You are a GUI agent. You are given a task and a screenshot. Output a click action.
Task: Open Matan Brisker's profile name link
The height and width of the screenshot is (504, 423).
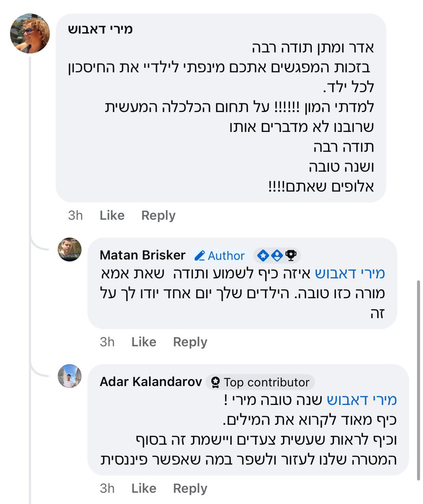coord(142,255)
